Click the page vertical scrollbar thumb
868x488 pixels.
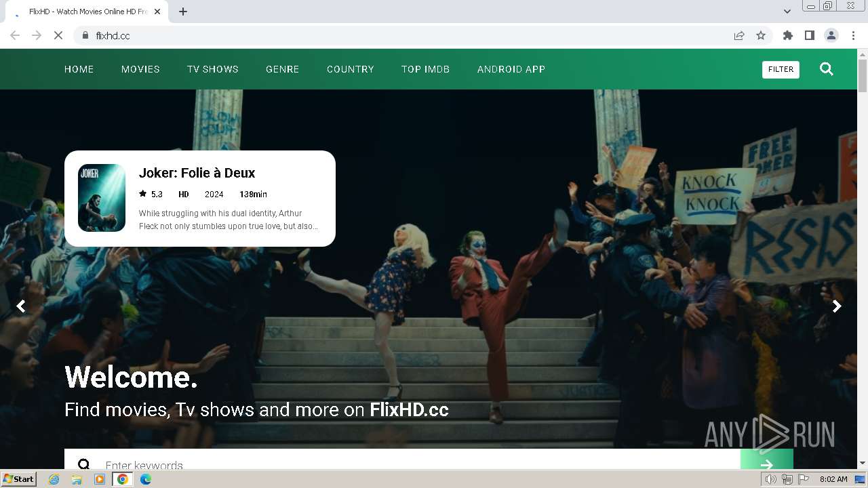[863, 75]
